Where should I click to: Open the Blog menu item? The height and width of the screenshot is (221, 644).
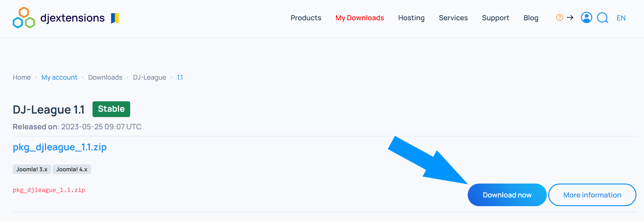coord(531,18)
